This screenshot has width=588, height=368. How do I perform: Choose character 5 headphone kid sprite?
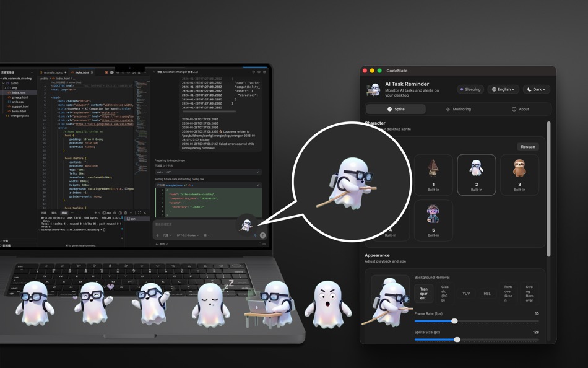pyautogui.click(x=433, y=221)
